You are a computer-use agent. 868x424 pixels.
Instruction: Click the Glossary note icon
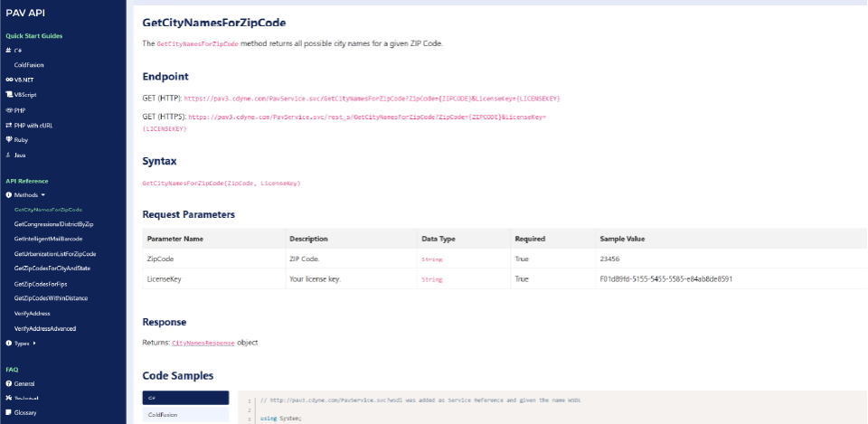(8, 412)
